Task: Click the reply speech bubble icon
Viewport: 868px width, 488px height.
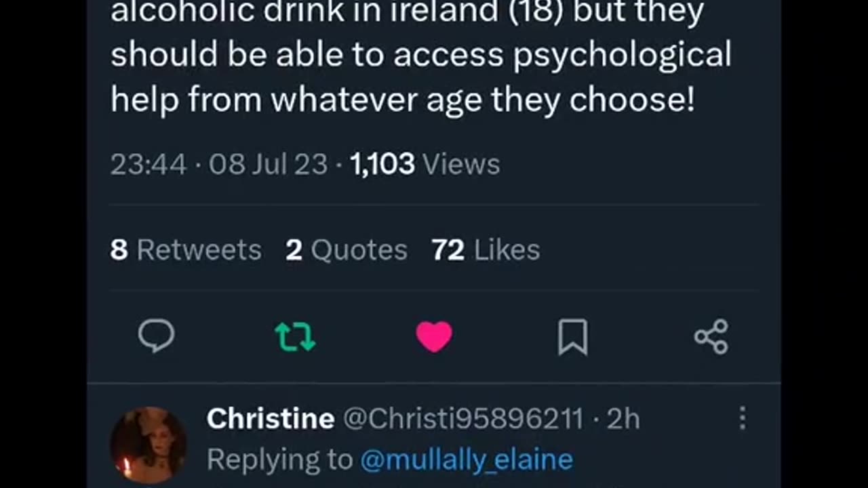Action: coord(156,336)
